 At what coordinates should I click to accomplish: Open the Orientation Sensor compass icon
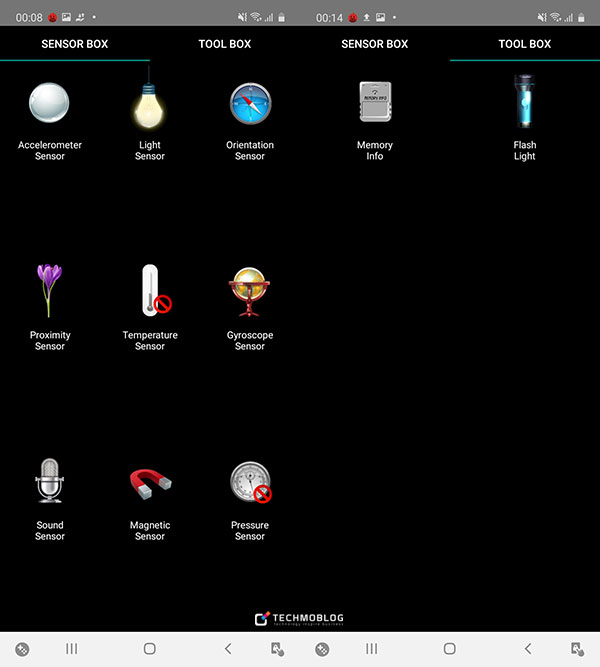pyautogui.click(x=249, y=103)
